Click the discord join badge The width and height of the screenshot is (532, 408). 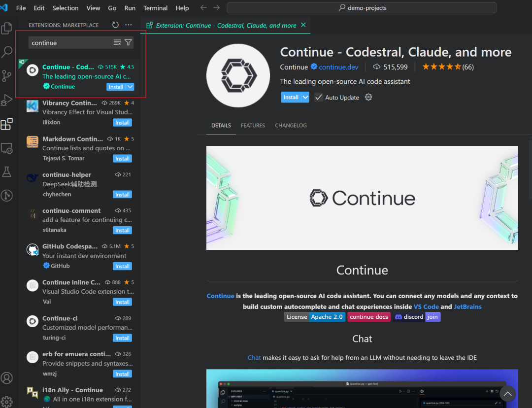coord(416,317)
